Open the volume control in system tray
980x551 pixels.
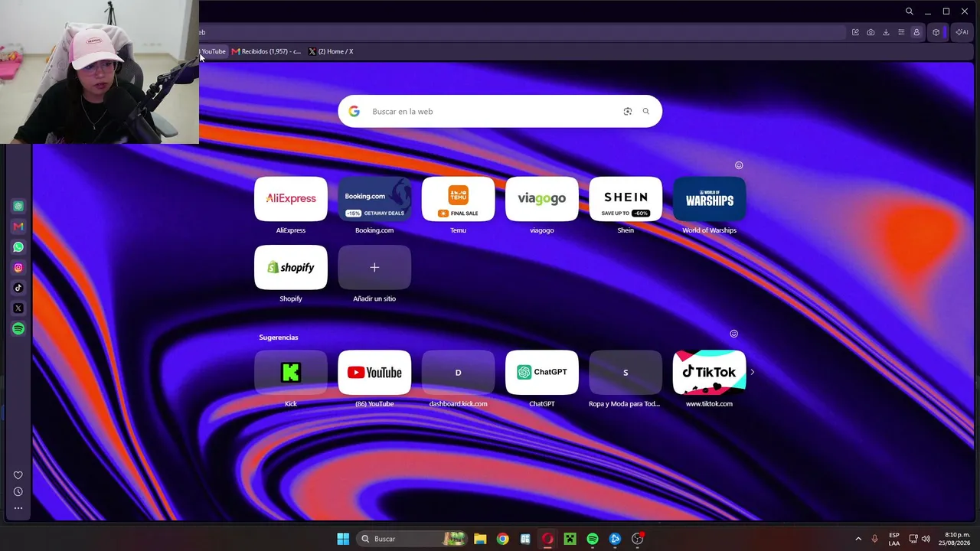[x=926, y=539]
